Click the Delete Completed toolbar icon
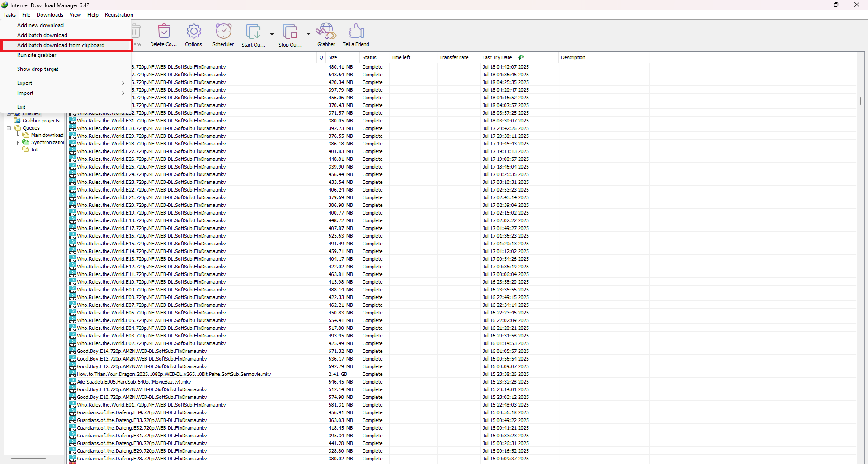 [164, 32]
